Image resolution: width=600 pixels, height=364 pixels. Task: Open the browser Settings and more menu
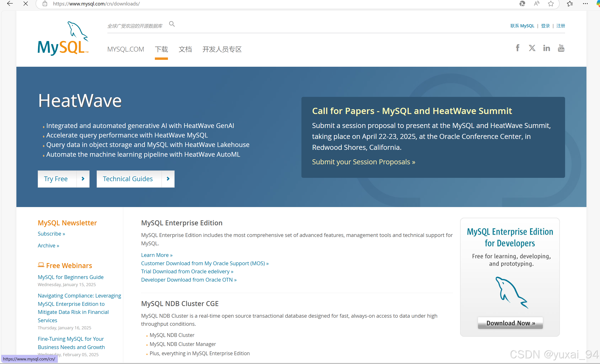pos(585,3)
